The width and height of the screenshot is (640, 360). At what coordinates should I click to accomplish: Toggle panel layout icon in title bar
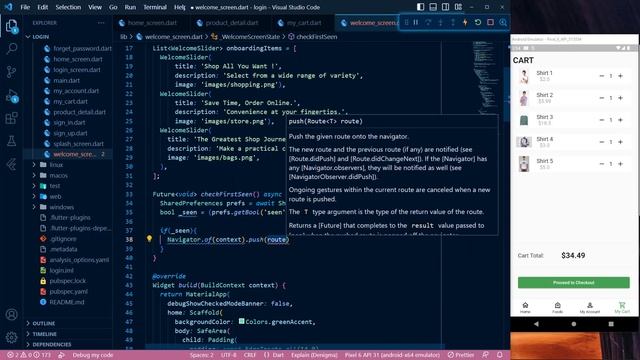click(433, 7)
